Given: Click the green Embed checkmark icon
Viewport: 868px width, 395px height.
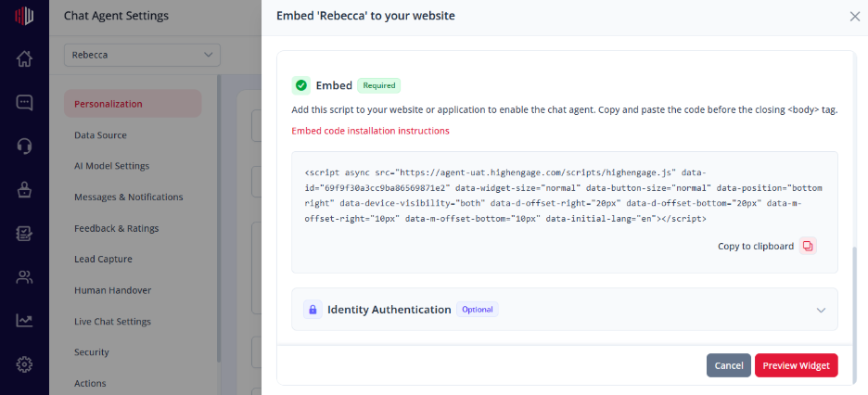Looking at the screenshot, I should 301,85.
